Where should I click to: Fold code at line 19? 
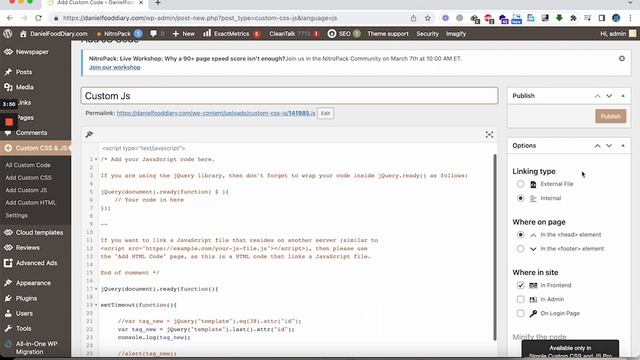click(x=96, y=305)
